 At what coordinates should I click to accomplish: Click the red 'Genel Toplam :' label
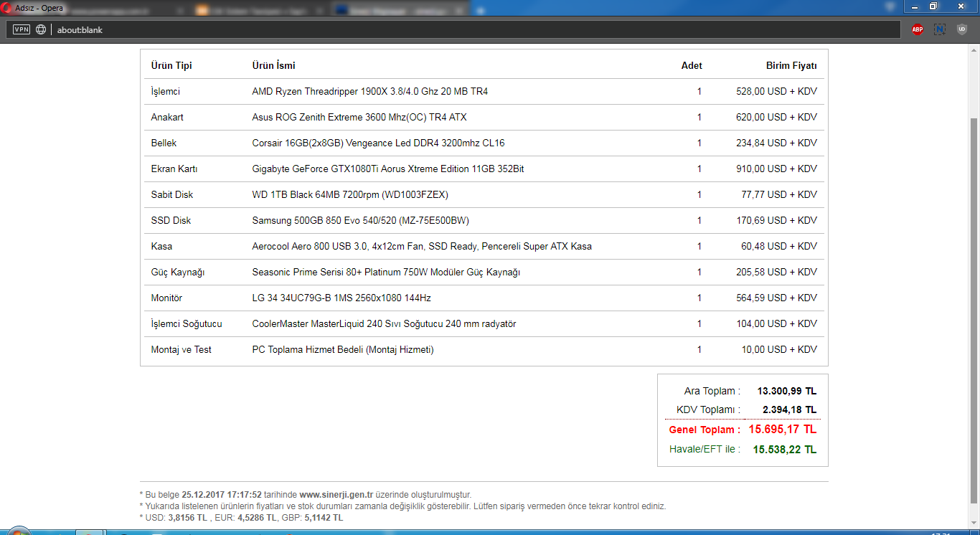coord(705,430)
